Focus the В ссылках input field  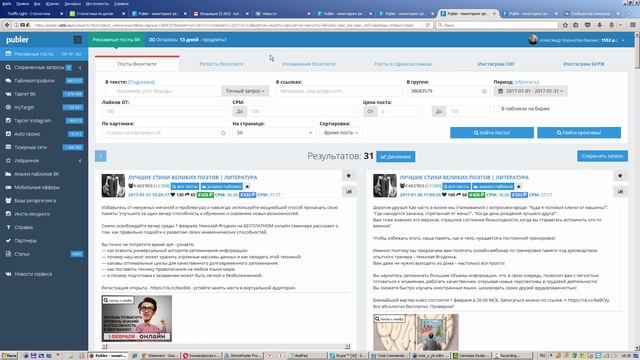339,91
